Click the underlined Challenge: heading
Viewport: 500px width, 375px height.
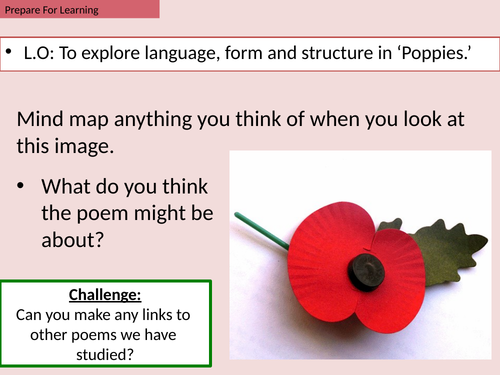click(x=105, y=295)
